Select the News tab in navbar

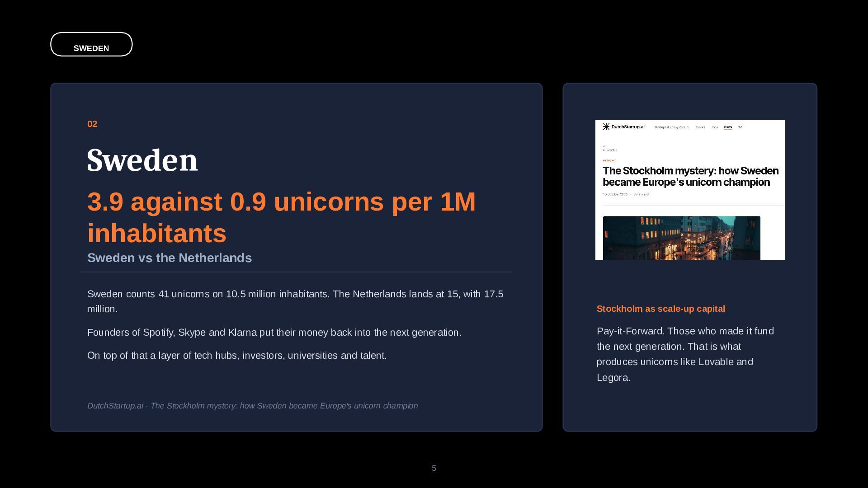pyautogui.click(x=728, y=127)
